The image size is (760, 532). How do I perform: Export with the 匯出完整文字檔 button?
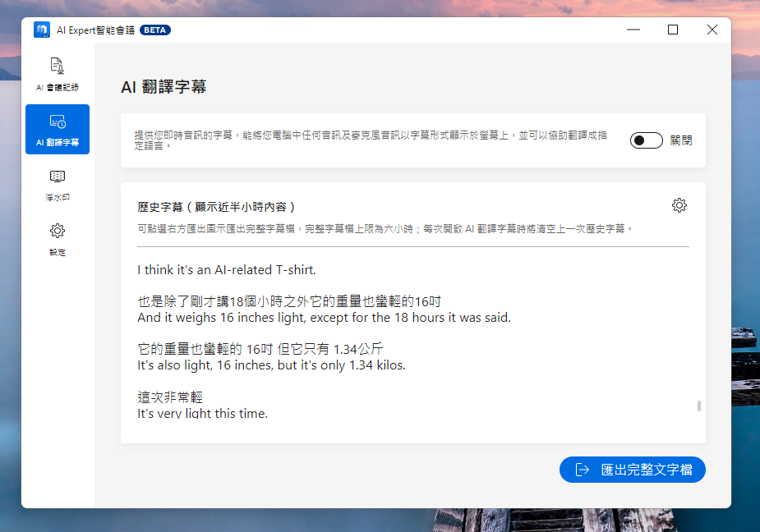click(632, 470)
